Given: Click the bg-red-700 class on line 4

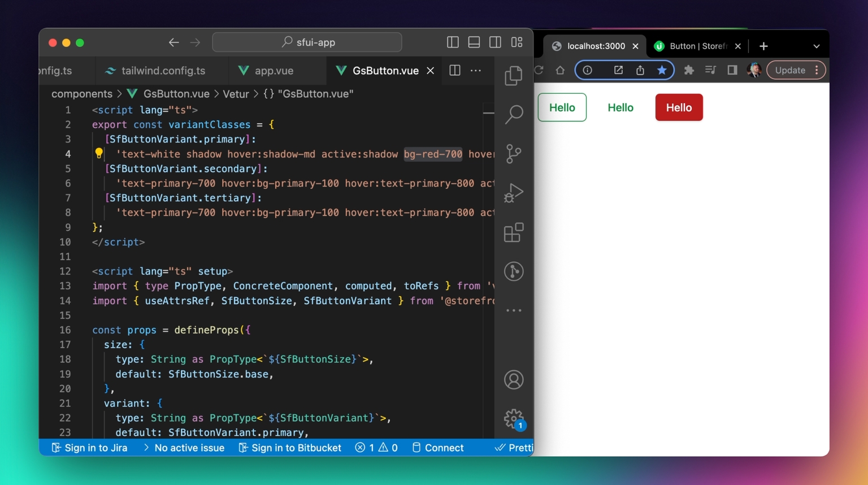Looking at the screenshot, I should [433, 154].
